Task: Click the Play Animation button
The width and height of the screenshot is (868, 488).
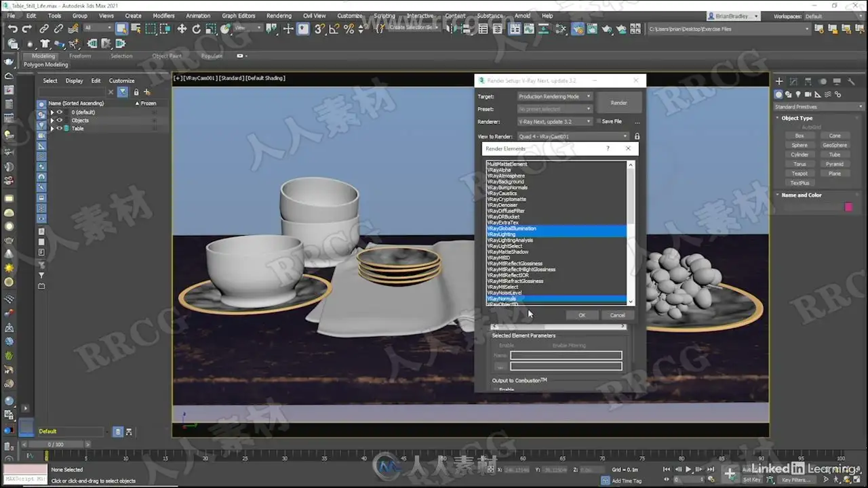Action: (688, 469)
